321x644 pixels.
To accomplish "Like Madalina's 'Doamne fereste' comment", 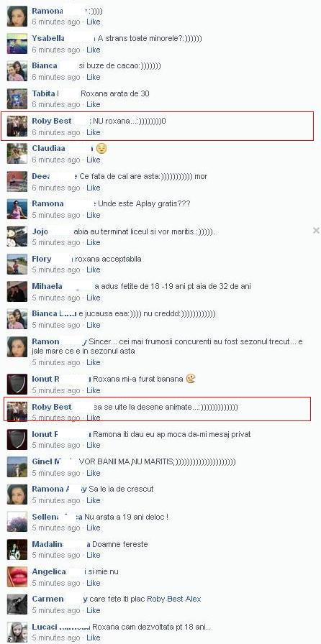I will point(94,556).
